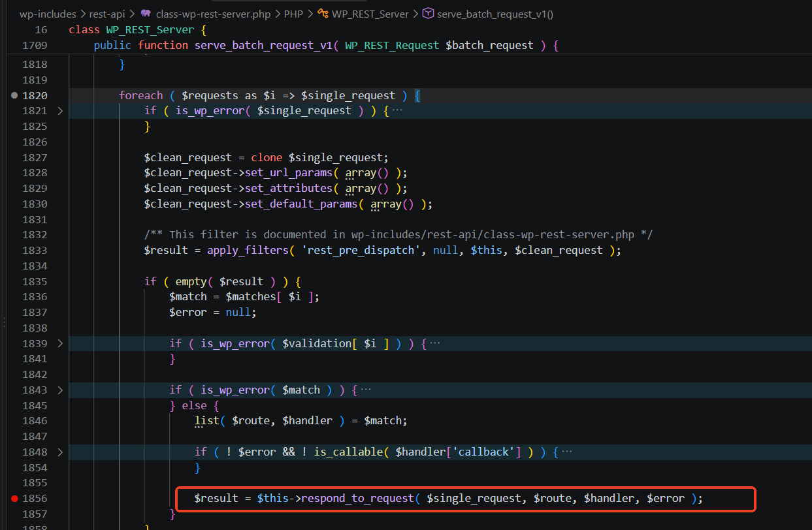Toggle the grey breakpoint on line 1820
Image resolution: width=812 pixels, height=530 pixels.
14,95
